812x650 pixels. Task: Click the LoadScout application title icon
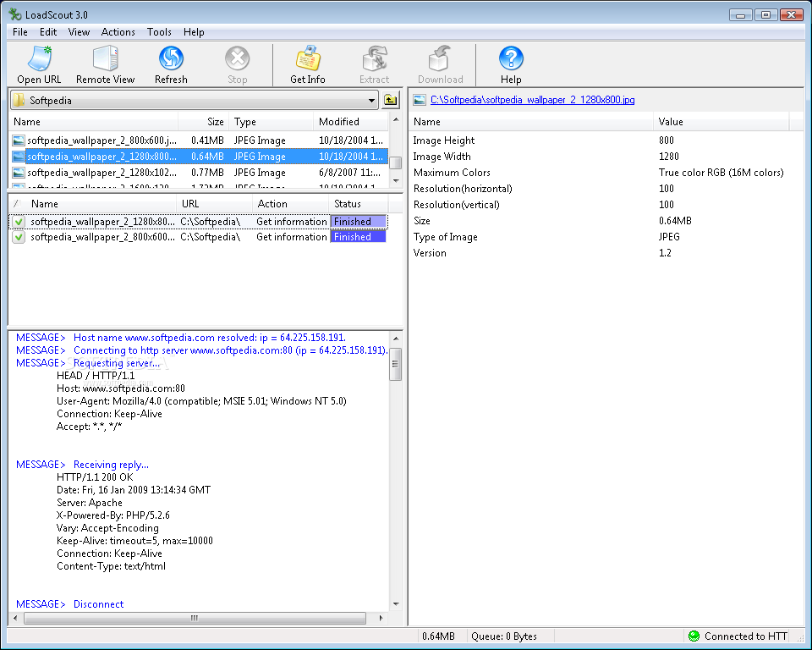(x=15, y=14)
